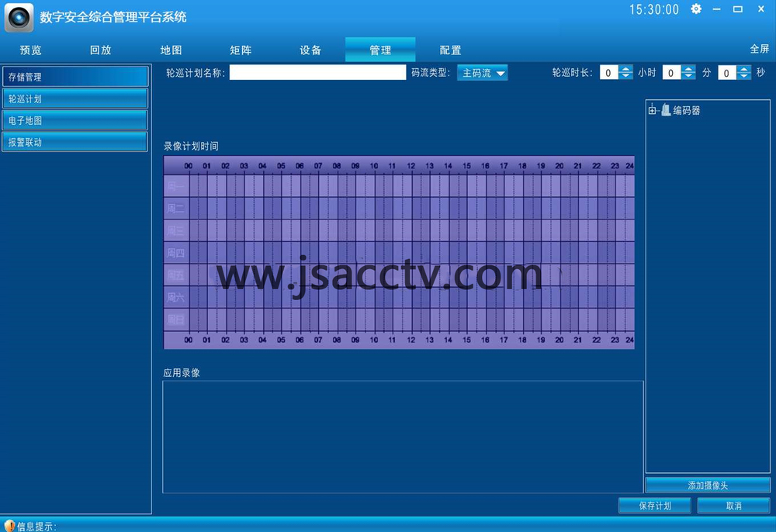This screenshot has width=776, height=532.
Task: Open 电子地图 in the sidebar
Action: point(75,120)
